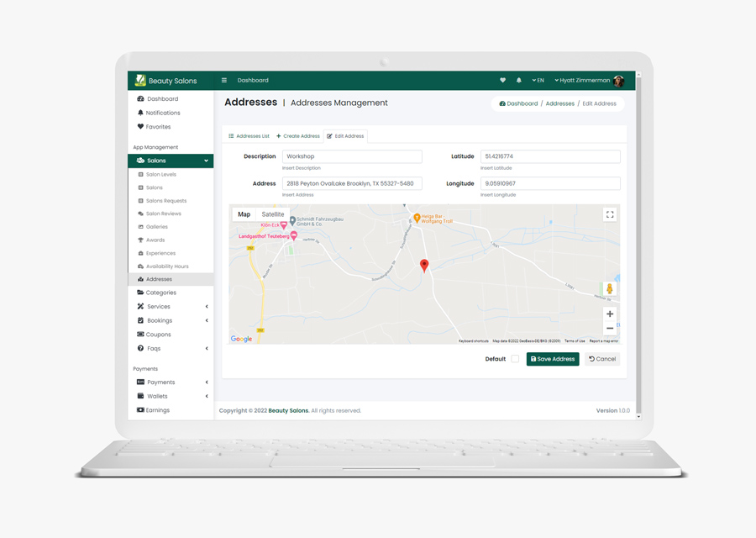Open the Addresses List tab
Screen dimensions: 756x538
(x=249, y=136)
